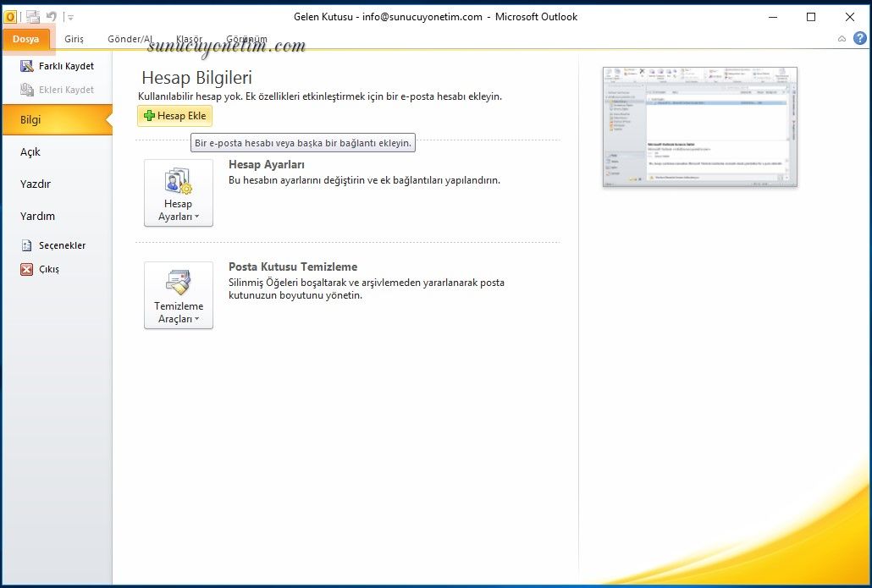Click the Send/Receive quick access icon
Image resolution: width=872 pixels, height=588 pixels.
(x=33, y=17)
